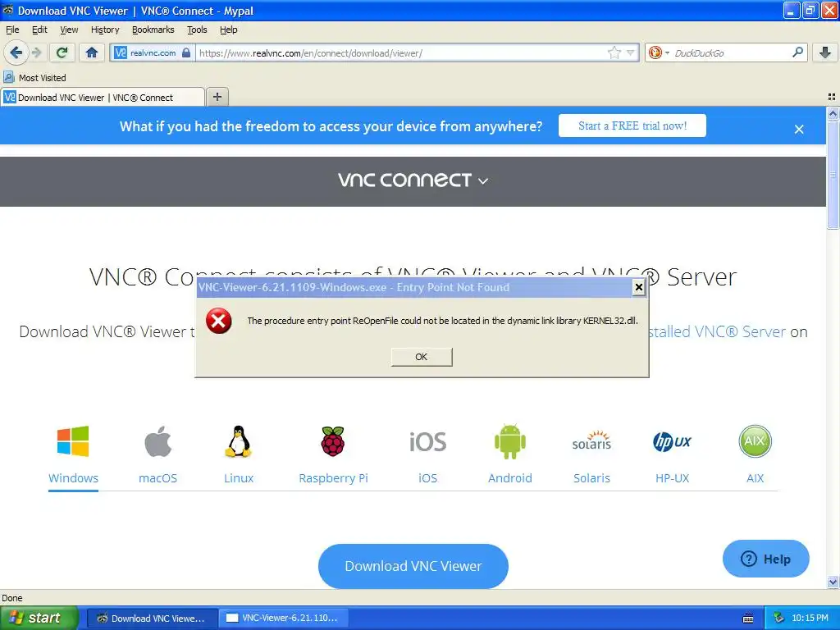Image resolution: width=840 pixels, height=630 pixels.
Task: Select the Solaris platform icon
Action: point(591,441)
